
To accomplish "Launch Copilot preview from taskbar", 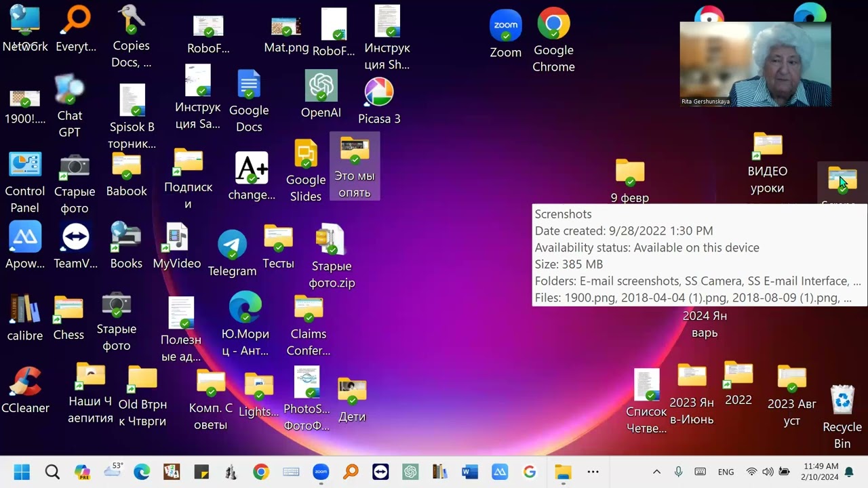I will pos(82,472).
